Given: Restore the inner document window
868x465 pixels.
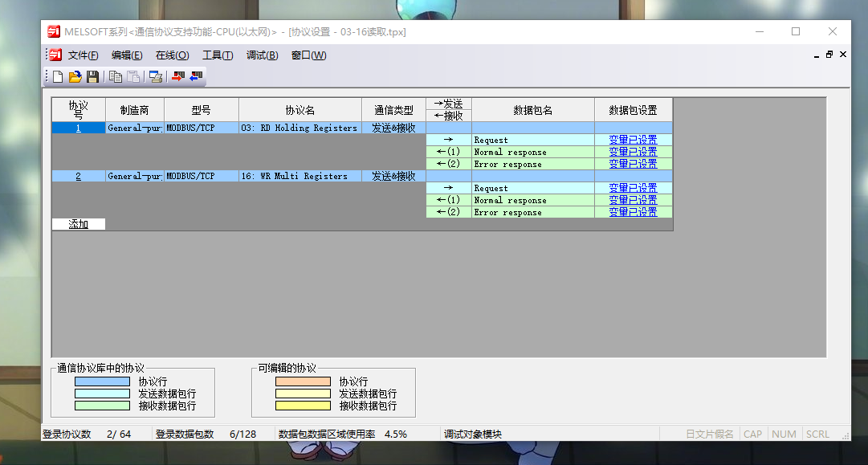Looking at the screenshot, I should click(829, 55).
